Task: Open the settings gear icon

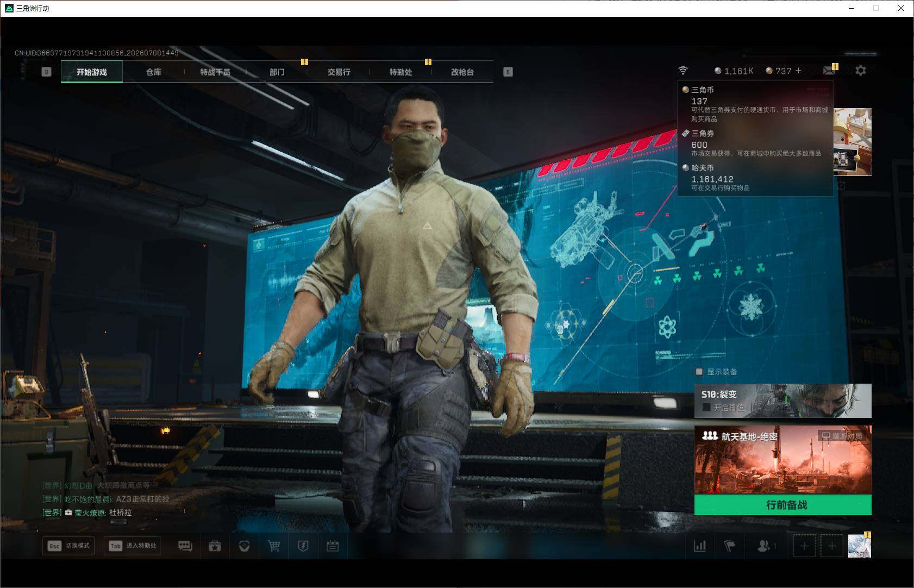Action: click(861, 71)
